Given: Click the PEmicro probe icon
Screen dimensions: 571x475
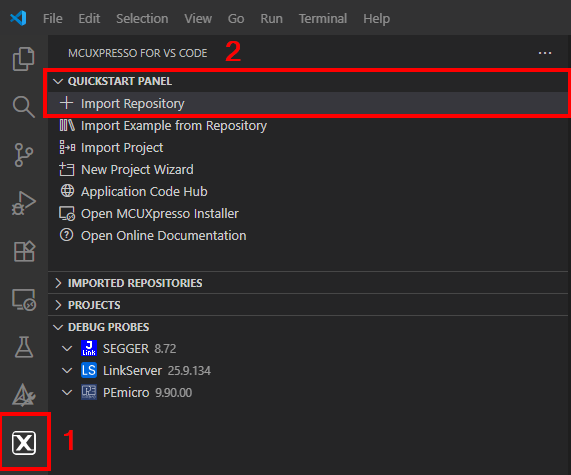Looking at the screenshot, I should click(x=89, y=392).
